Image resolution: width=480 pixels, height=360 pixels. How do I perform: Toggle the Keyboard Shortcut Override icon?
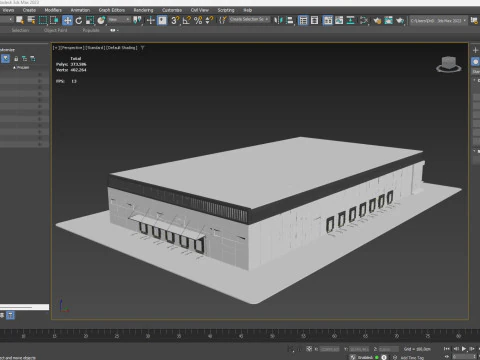[162, 20]
